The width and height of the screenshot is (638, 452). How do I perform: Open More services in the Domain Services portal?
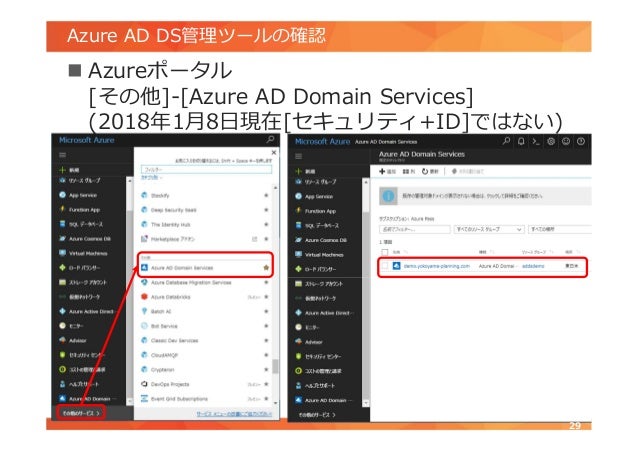[317, 415]
